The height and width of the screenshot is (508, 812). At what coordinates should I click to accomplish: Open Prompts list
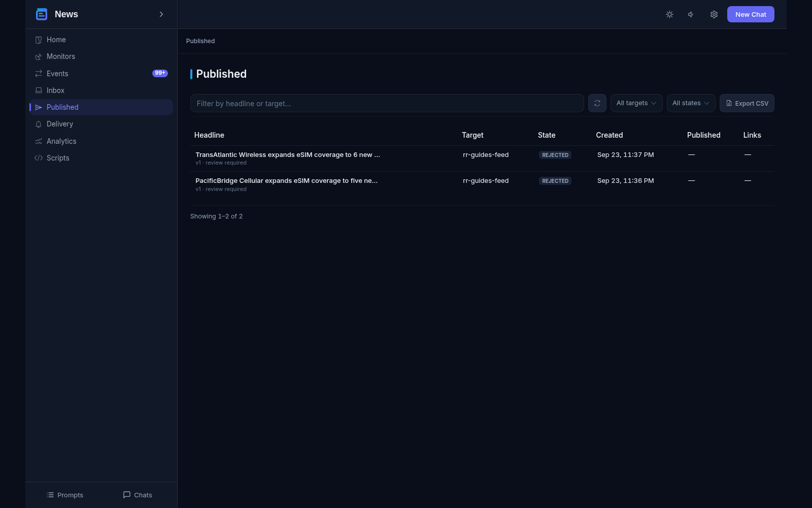pyautogui.click(x=65, y=495)
